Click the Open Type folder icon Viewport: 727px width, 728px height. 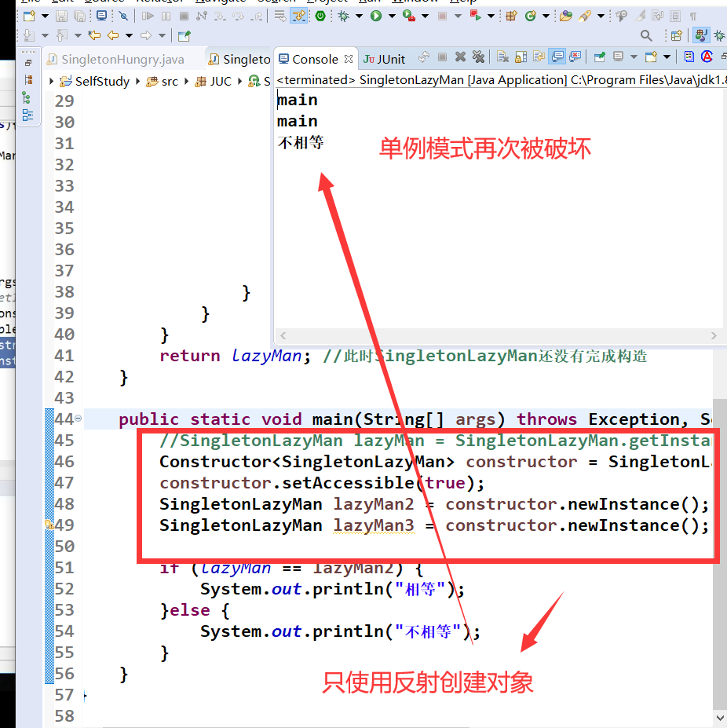565,16
